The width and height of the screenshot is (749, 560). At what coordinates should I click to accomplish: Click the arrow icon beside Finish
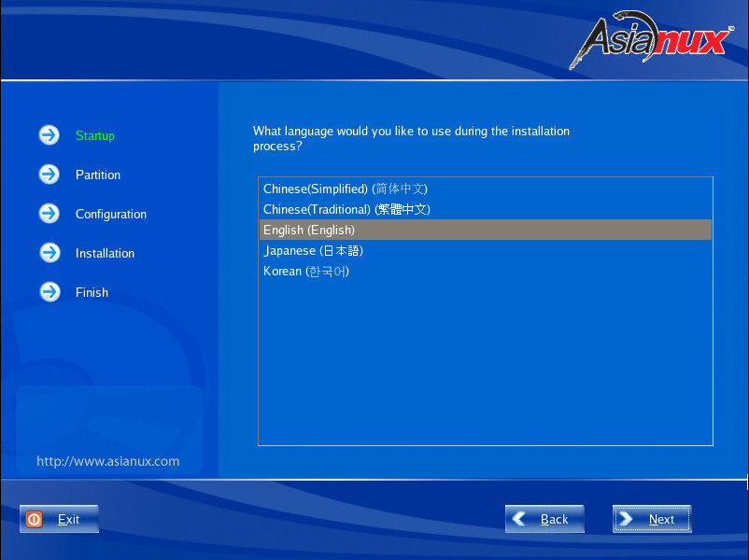(49, 292)
